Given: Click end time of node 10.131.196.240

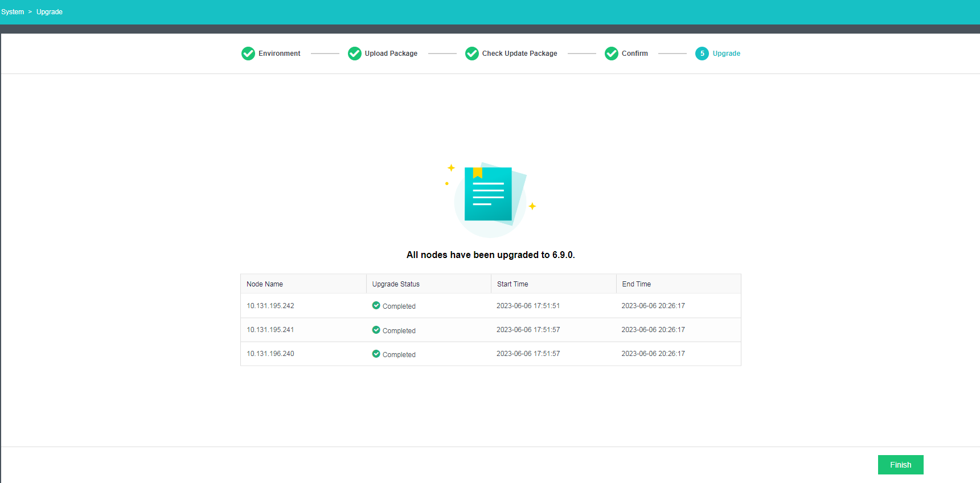Looking at the screenshot, I should [x=653, y=354].
